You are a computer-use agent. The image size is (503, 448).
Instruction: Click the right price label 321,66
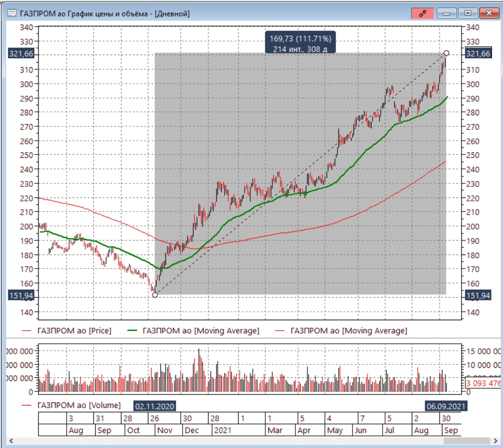click(x=478, y=54)
